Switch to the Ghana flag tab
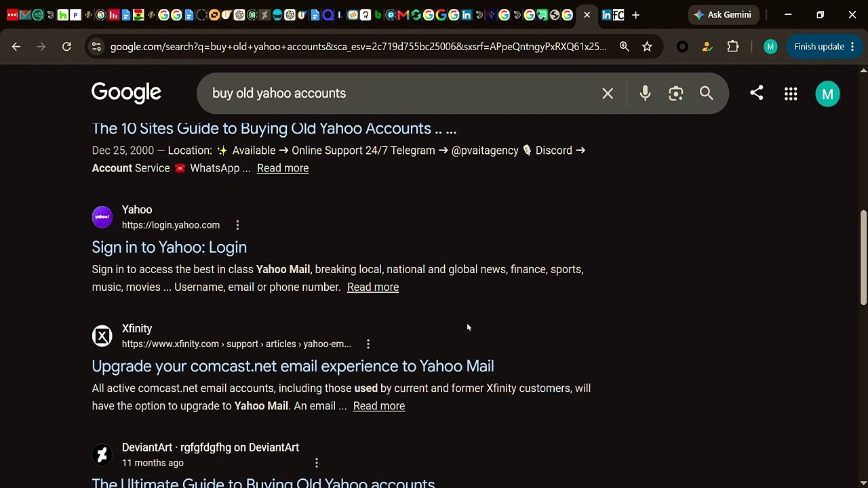Image resolution: width=868 pixels, height=488 pixels. (138, 15)
